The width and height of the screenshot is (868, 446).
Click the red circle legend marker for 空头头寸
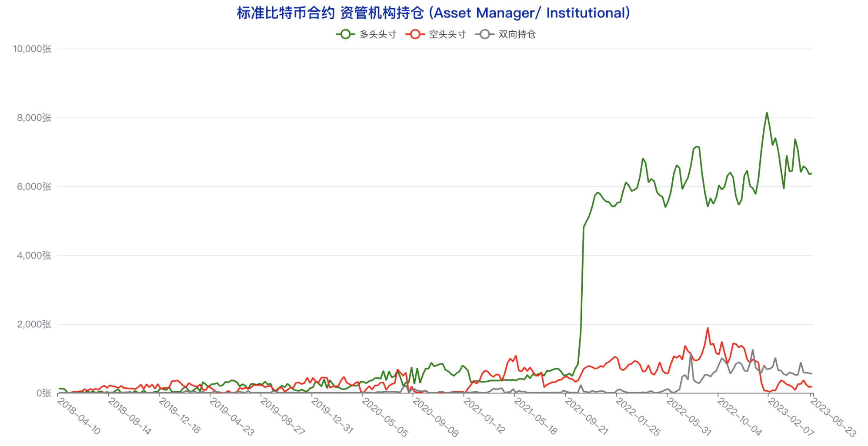[x=415, y=34]
